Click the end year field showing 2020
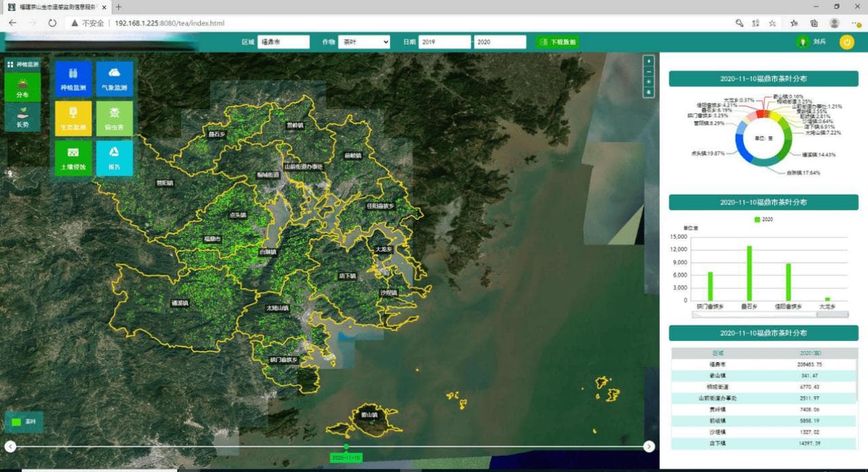Image resolution: width=868 pixels, height=472 pixels. [500, 42]
